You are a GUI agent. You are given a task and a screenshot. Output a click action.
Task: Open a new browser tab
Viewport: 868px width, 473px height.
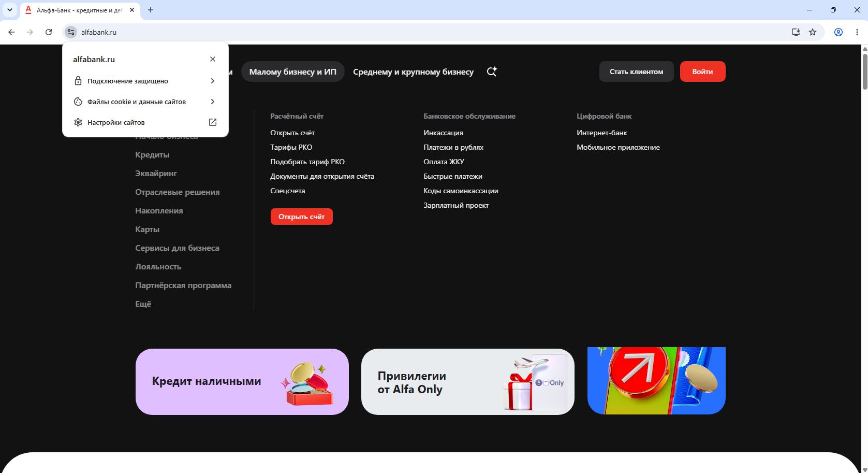tap(151, 10)
